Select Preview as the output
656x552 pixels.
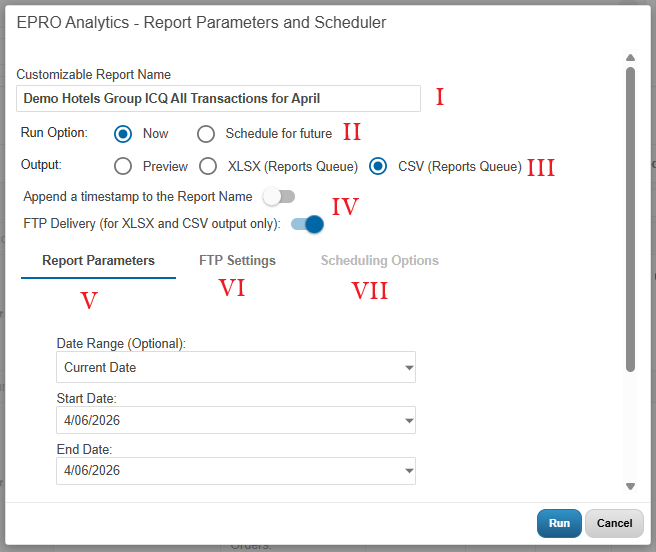click(x=124, y=167)
